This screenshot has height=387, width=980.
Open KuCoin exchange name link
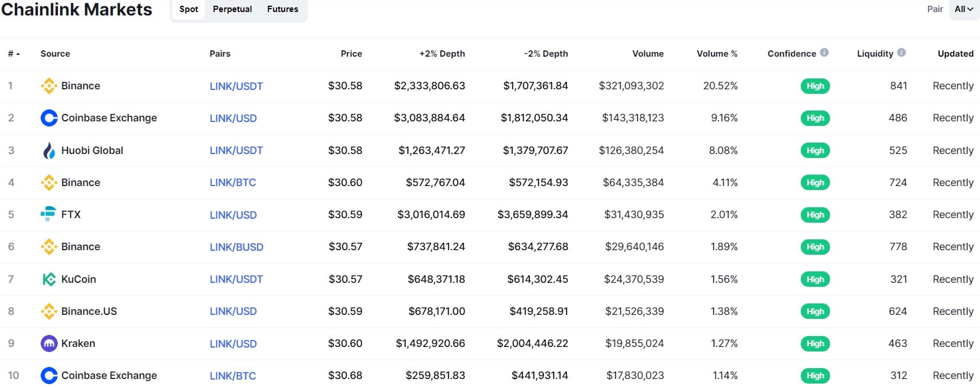78,279
